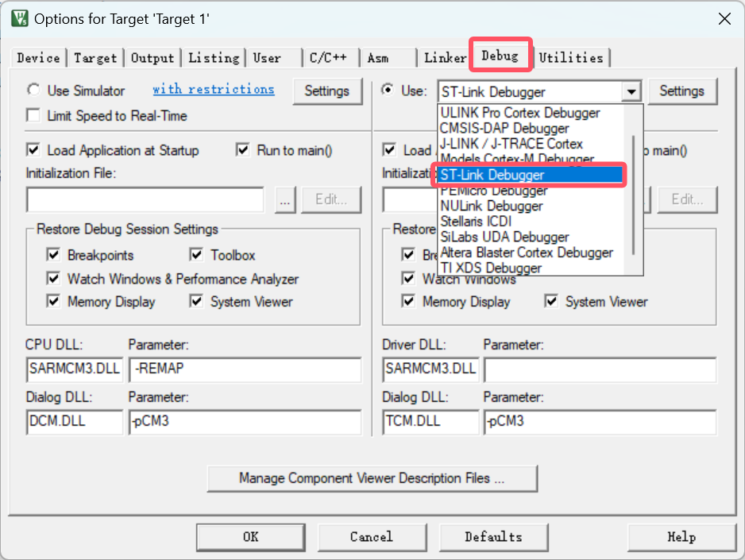Toggle right-side Watch Windows checkbox
Screen dimensions: 745x560
(408, 278)
